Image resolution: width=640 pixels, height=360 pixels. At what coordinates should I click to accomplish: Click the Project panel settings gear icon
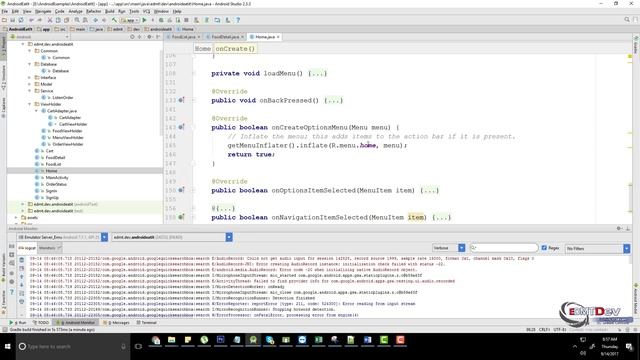click(149, 37)
